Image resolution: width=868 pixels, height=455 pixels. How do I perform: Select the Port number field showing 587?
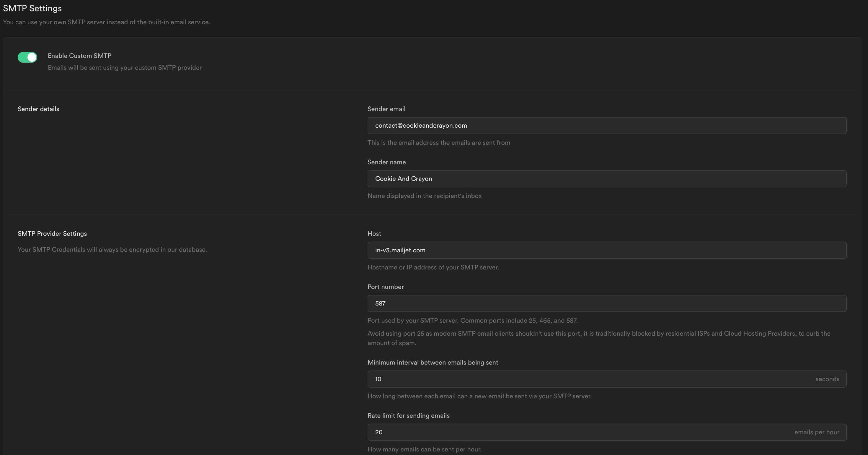point(606,303)
